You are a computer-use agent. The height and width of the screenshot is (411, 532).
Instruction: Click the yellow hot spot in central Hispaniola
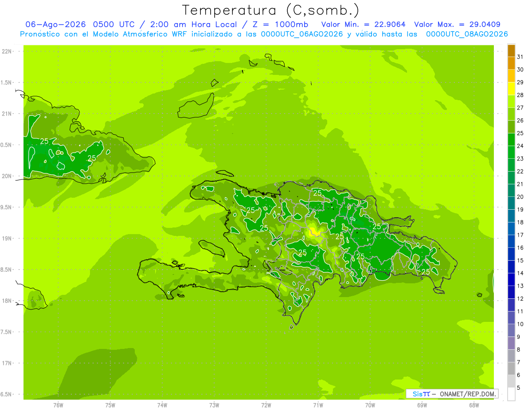tap(315, 231)
